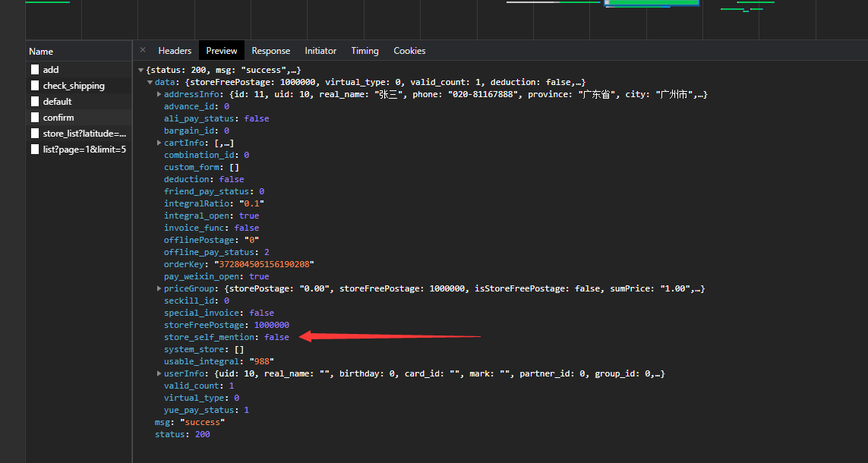
Task: Click the offline_pay_status value 2
Action: tap(267, 253)
